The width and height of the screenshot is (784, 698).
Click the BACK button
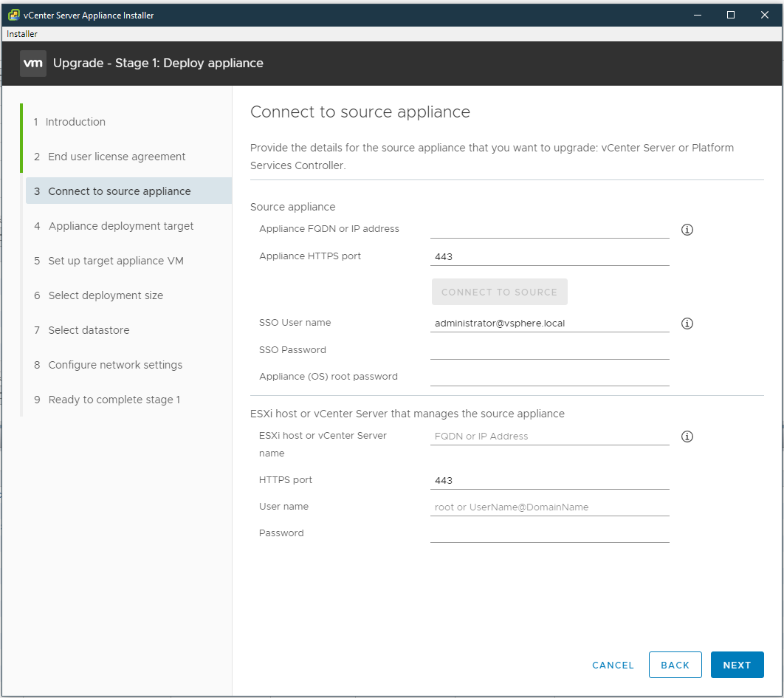tap(675, 665)
